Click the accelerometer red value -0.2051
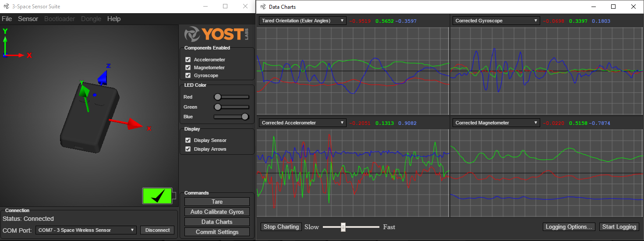 (360, 123)
